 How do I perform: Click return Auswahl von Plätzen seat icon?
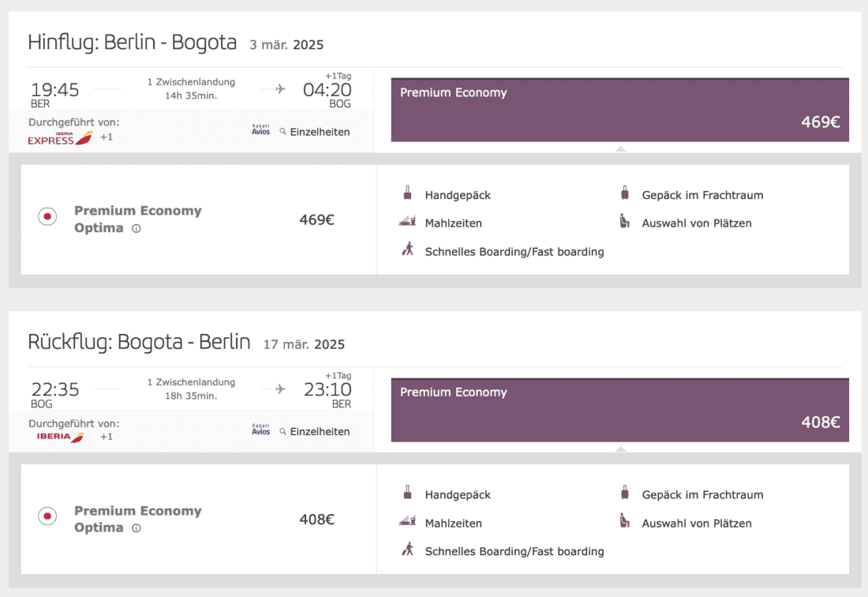pos(625,522)
